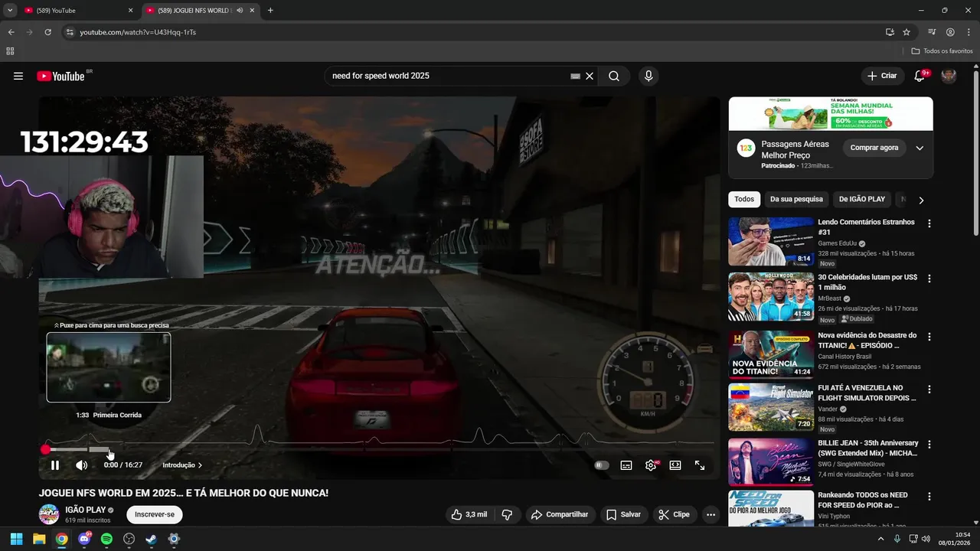Expand the ad details chevron
The width and height of the screenshot is (980, 551).
(920, 148)
